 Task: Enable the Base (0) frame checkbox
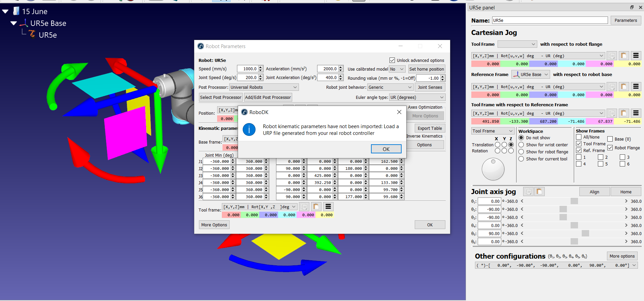pyautogui.click(x=610, y=139)
